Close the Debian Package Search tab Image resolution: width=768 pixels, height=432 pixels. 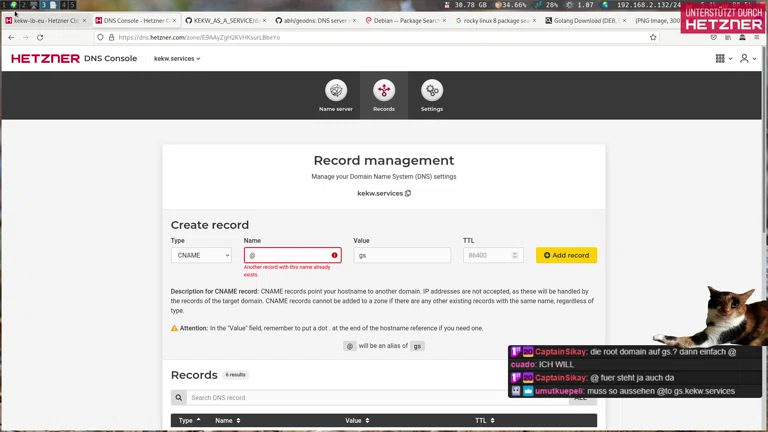[444, 21]
